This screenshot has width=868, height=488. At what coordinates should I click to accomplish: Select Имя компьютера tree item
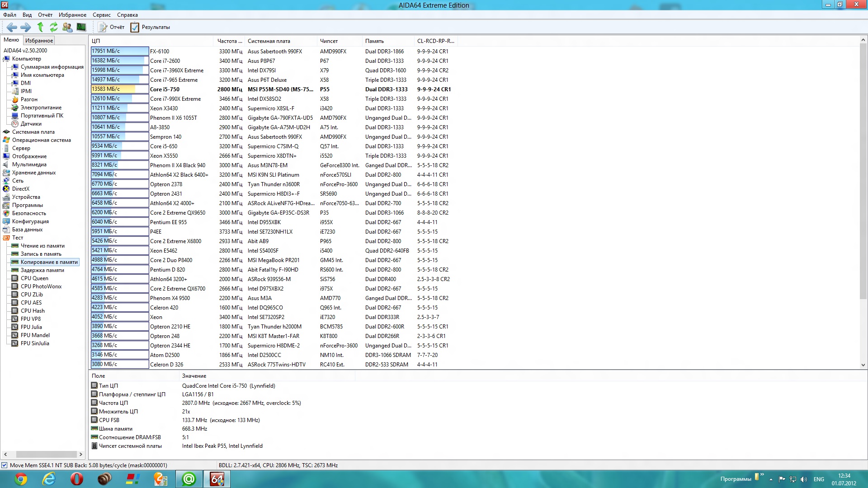pos(42,75)
